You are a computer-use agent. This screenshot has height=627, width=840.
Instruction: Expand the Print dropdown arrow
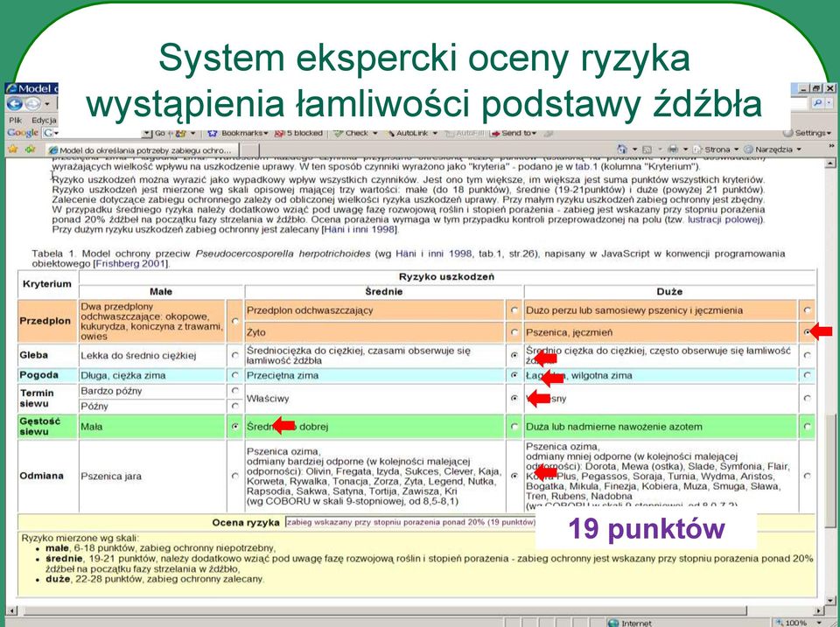(685, 150)
